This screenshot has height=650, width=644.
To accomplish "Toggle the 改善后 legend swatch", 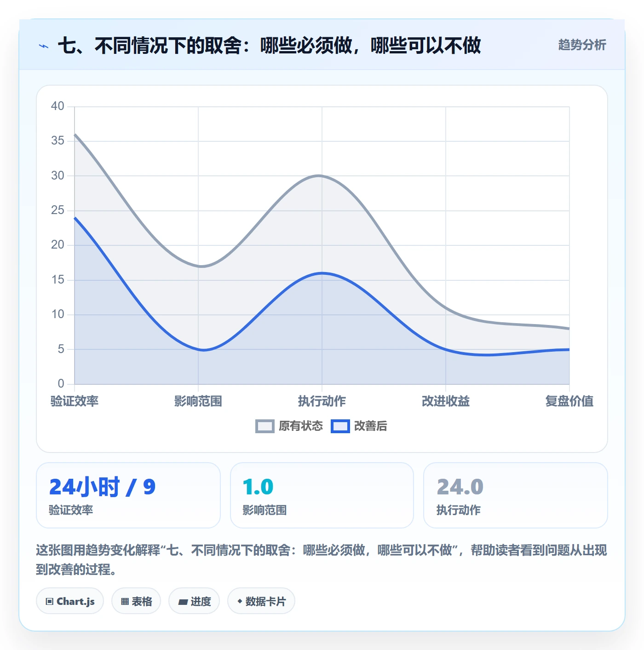I will click(340, 426).
